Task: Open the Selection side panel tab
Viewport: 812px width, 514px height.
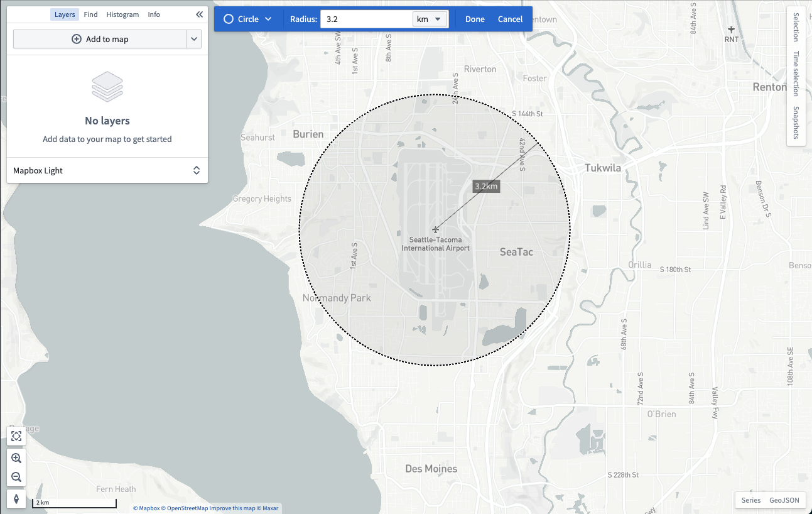Action: pos(796,27)
